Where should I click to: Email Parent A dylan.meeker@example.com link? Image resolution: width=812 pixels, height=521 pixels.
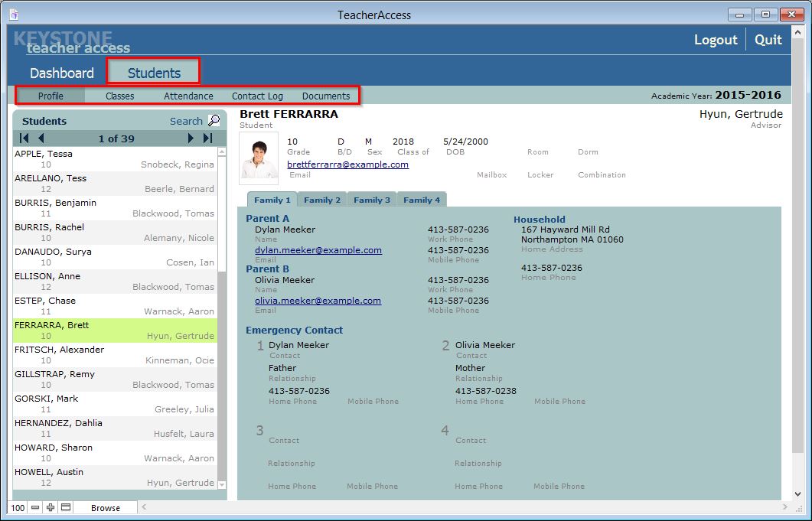click(x=318, y=250)
